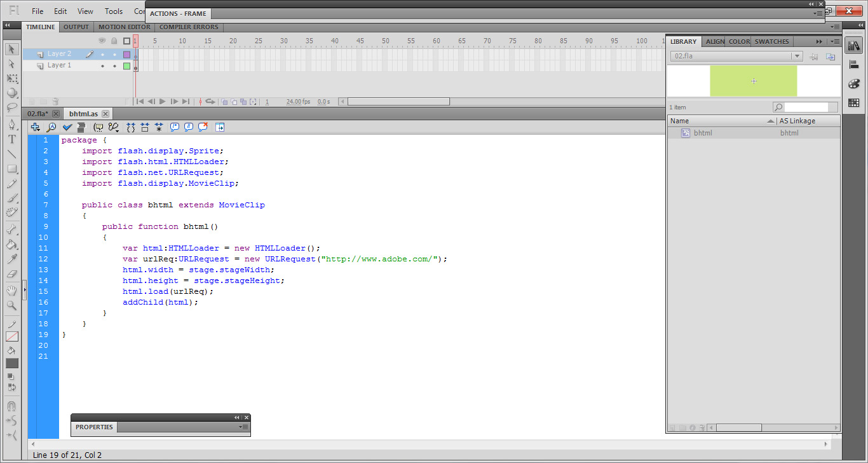Toggle Loop playback in timeline controls
This screenshot has height=463, width=868.
pyautogui.click(x=210, y=101)
